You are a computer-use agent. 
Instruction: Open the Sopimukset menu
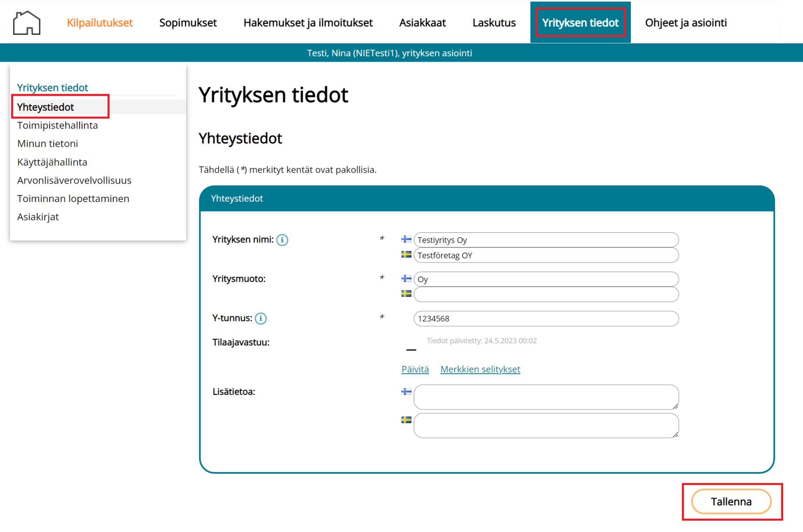pos(188,23)
